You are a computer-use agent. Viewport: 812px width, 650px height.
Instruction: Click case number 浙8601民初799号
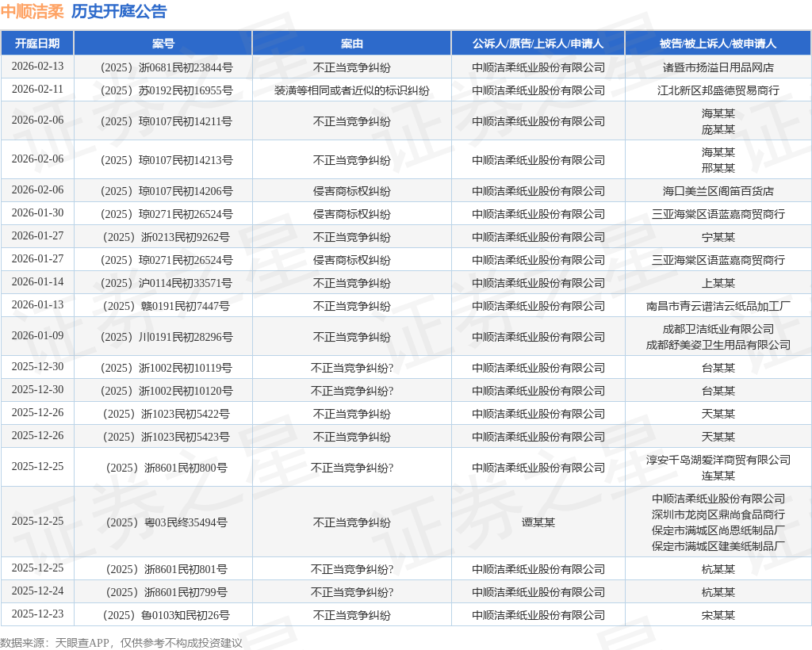coord(167,593)
